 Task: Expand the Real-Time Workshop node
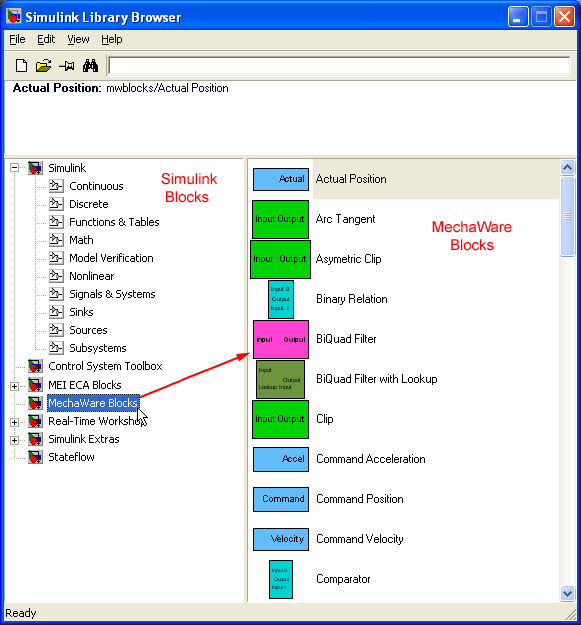pyautogui.click(x=14, y=422)
